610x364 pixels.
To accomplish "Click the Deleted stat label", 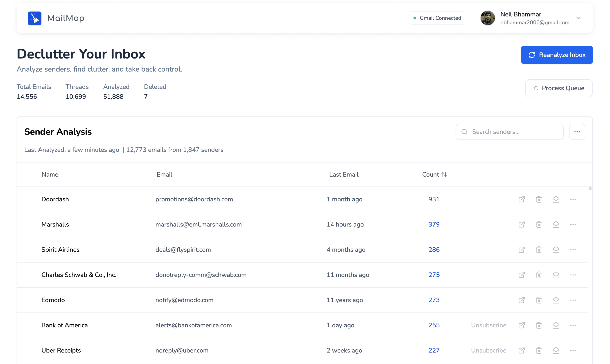I will [x=155, y=87].
